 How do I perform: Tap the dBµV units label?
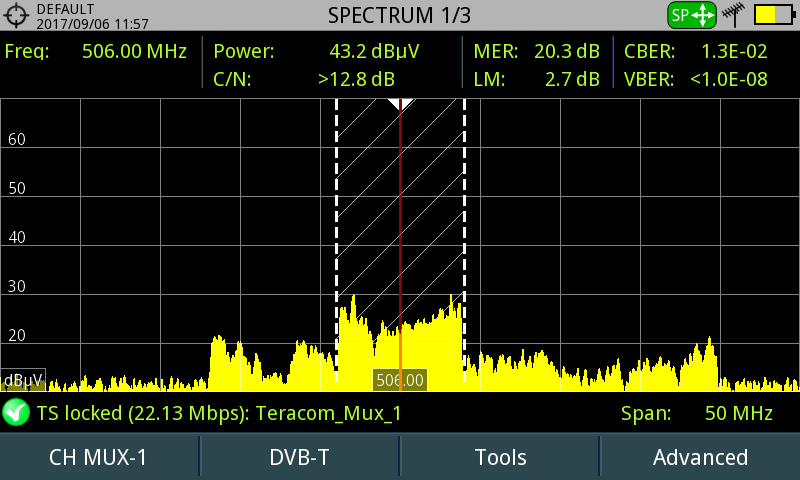[x=23, y=380]
